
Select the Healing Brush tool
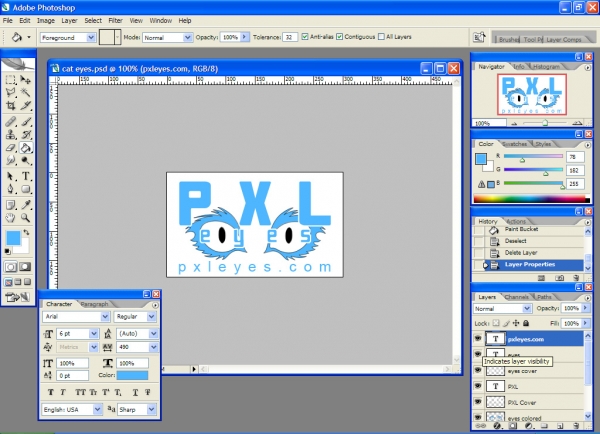point(11,122)
